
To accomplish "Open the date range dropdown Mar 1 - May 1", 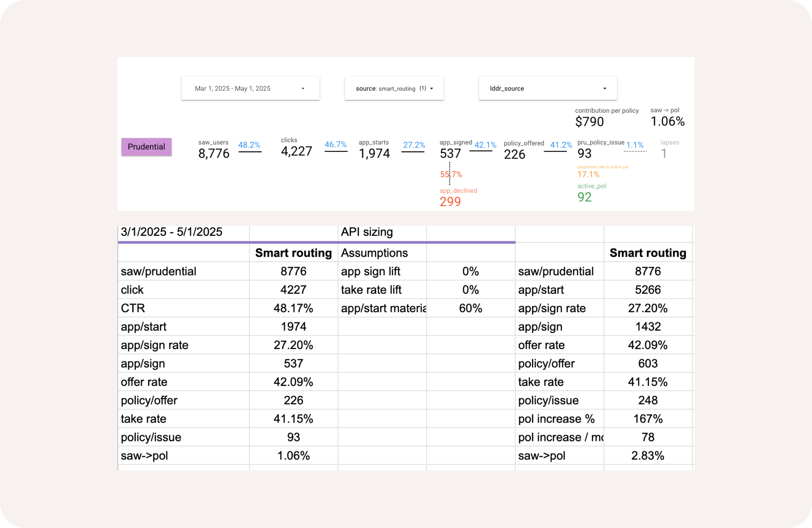I will 250,89.
